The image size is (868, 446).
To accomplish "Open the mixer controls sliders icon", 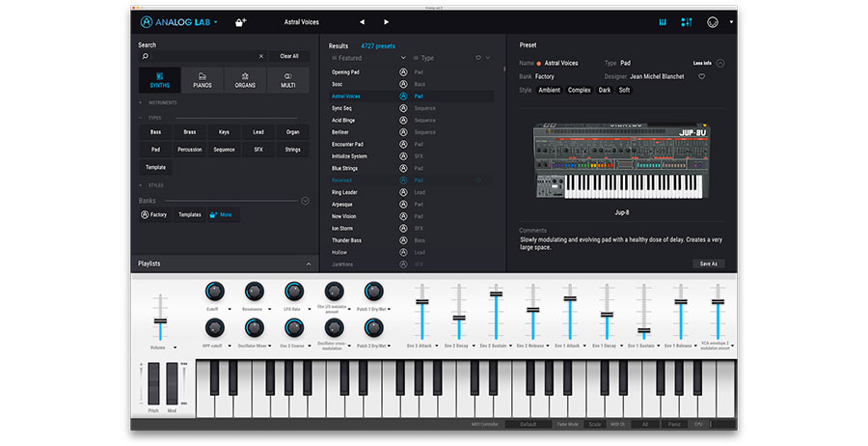I will (687, 22).
